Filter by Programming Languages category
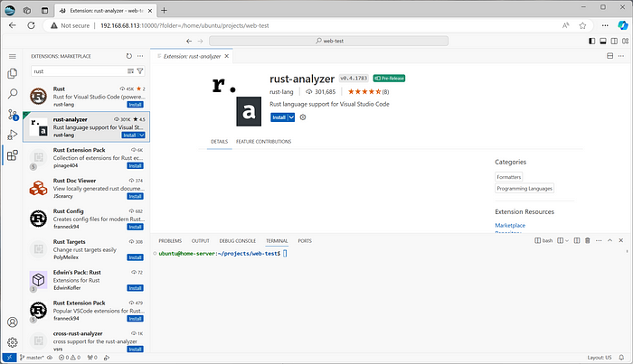The width and height of the screenshot is (633, 364). (x=524, y=188)
